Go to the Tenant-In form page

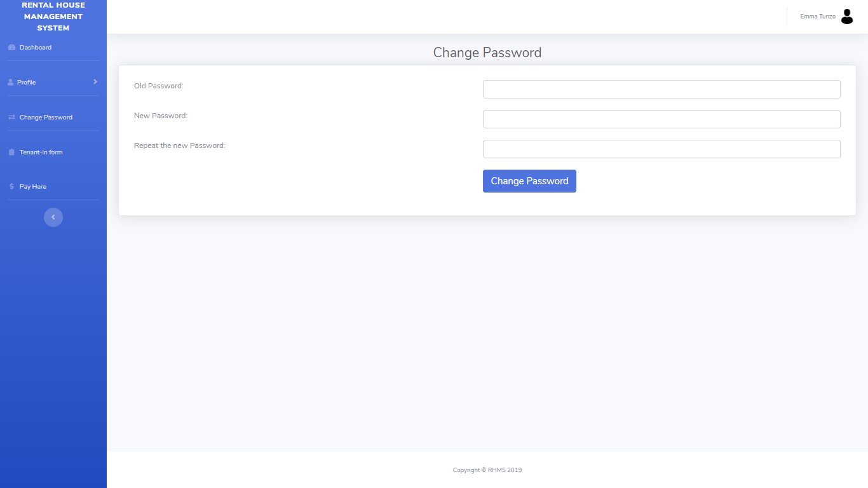(53, 152)
